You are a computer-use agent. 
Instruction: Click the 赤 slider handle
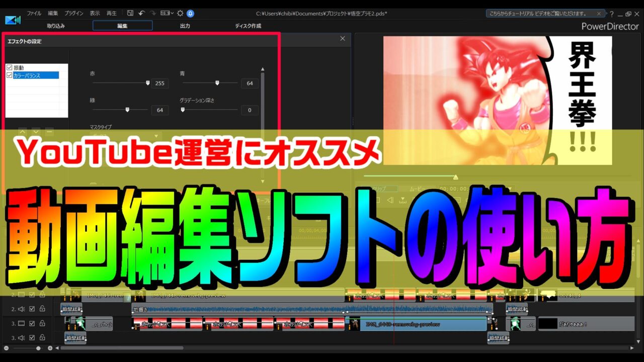click(x=147, y=83)
